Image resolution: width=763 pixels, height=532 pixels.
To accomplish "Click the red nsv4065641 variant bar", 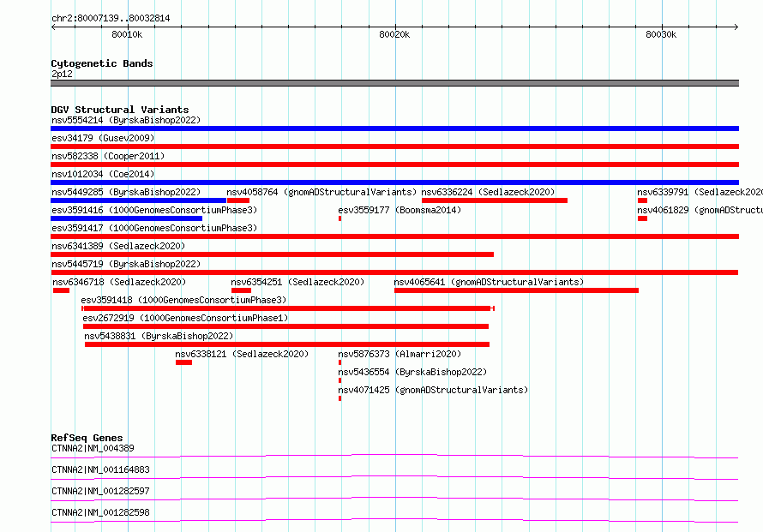I will coord(516,290).
